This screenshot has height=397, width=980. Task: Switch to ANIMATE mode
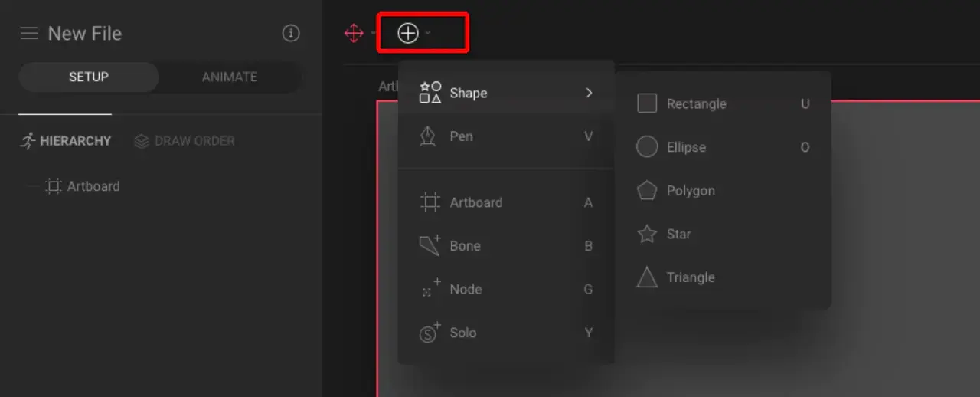(229, 77)
